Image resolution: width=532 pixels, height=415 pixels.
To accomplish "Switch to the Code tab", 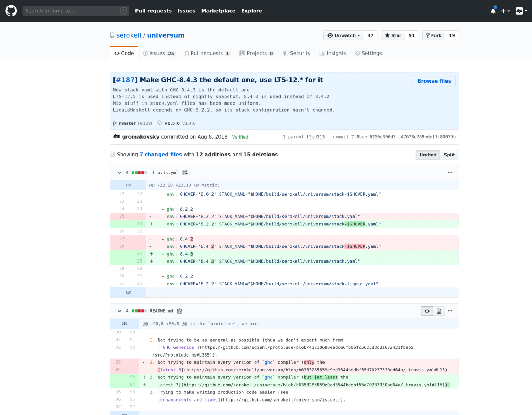I will (x=124, y=53).
